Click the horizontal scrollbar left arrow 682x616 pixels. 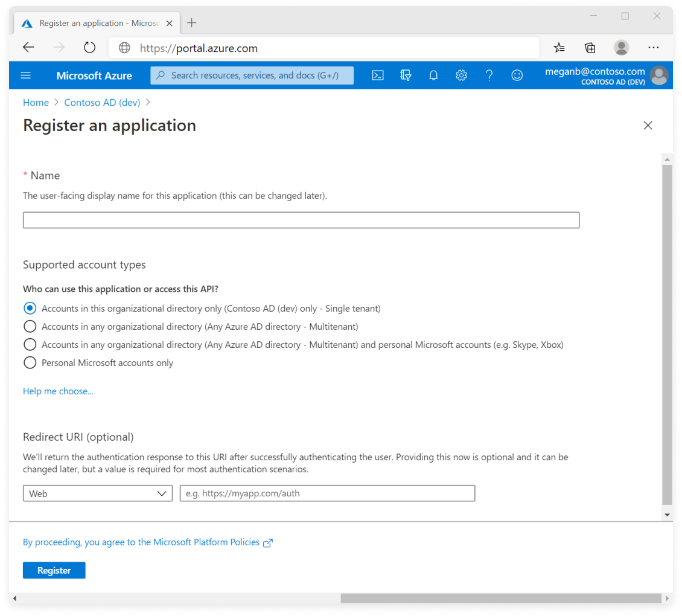tap(15, 598)
